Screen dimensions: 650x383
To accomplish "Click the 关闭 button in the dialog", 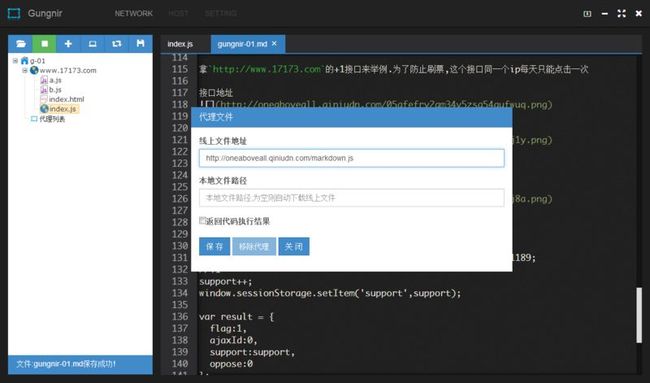I will click(x=293, y=246).
